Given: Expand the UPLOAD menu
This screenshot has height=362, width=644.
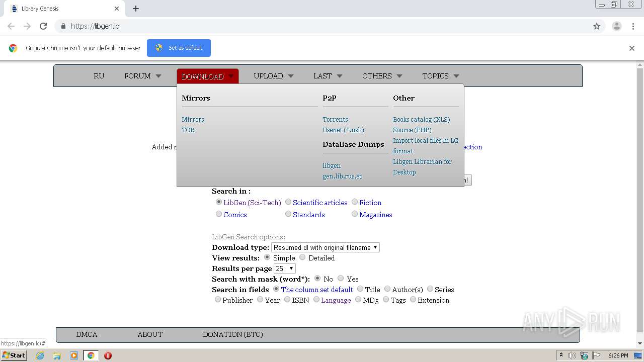Looking at the screenshot, I should (x=273, y=76).
